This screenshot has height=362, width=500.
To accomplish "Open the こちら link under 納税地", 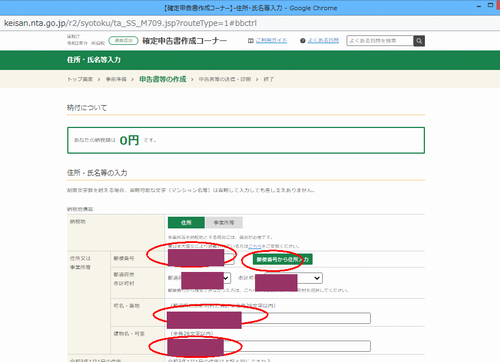I will click(255, 246).
